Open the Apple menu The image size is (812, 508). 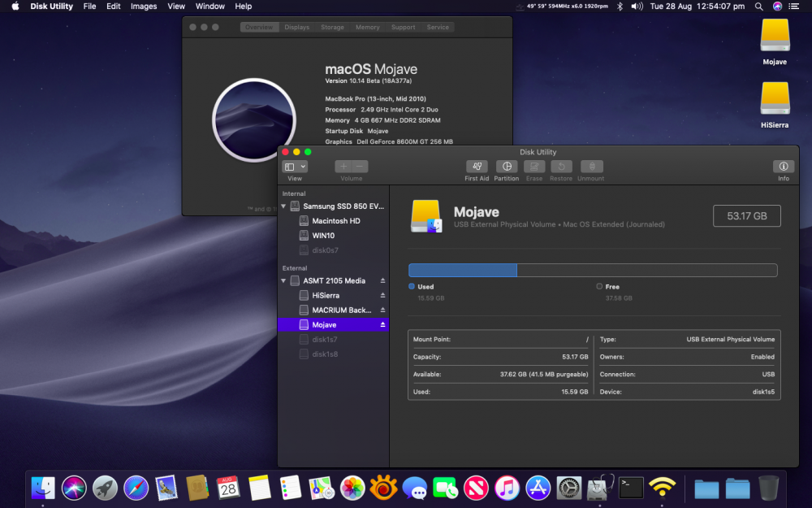[15, 7]
